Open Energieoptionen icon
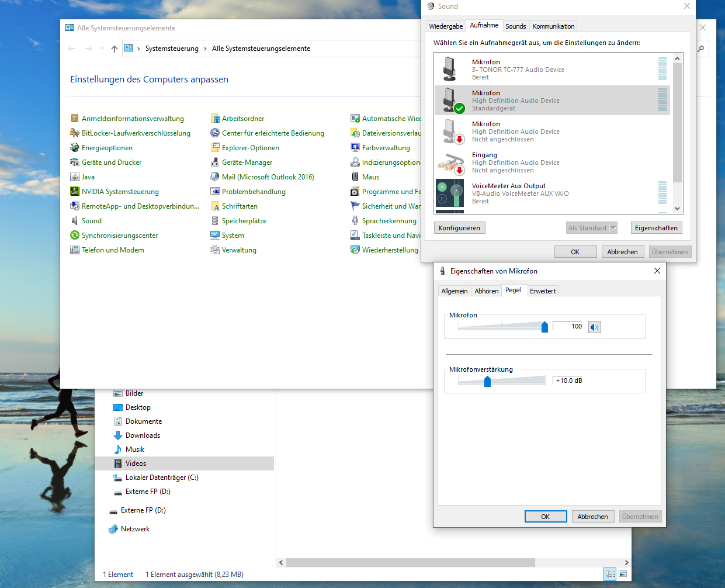725x588 pixels. (75, 148)
